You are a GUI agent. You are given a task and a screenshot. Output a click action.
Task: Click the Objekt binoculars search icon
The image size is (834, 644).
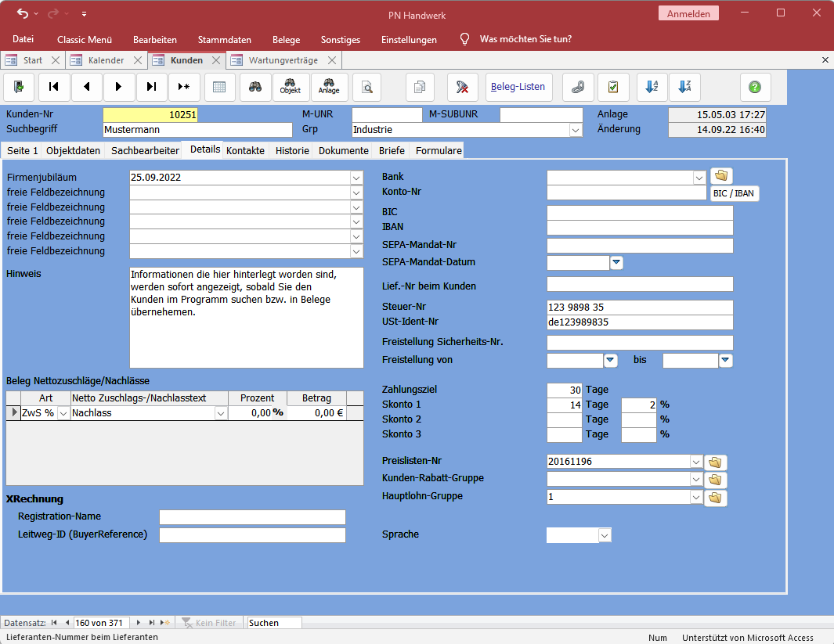point(291,88)
